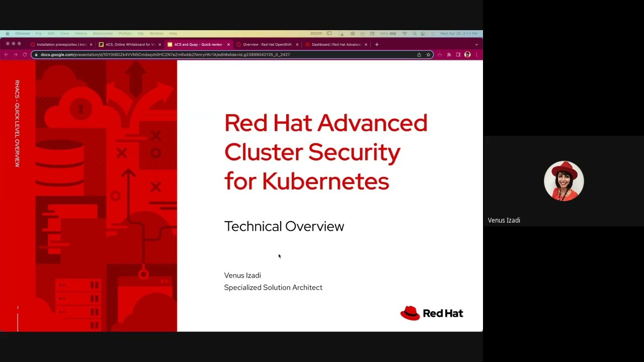Viewport: 644px width, 362px height.
Task: Expand the tab search chevron
Action: click(x=476, y=44)
